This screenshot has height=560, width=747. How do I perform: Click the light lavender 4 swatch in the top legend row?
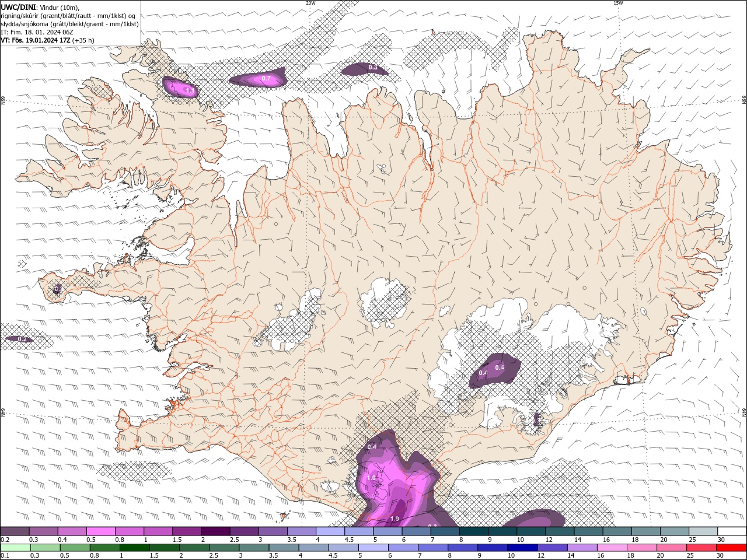331,531
